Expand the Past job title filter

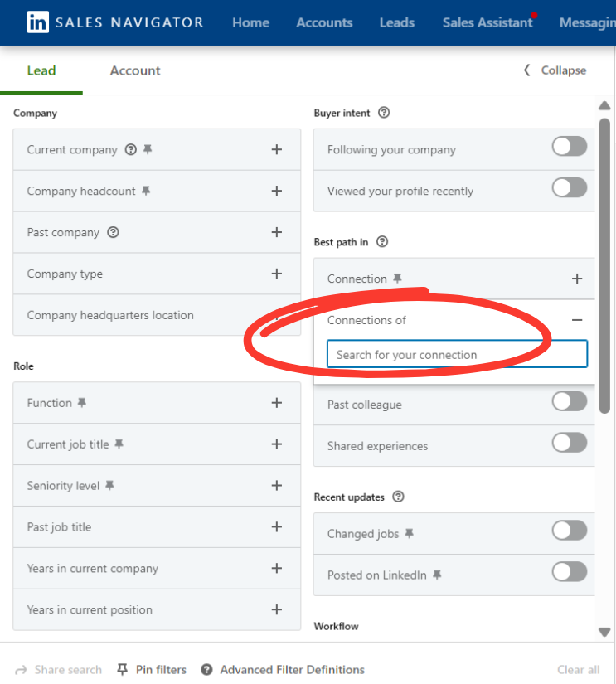[x=277, y=526]
